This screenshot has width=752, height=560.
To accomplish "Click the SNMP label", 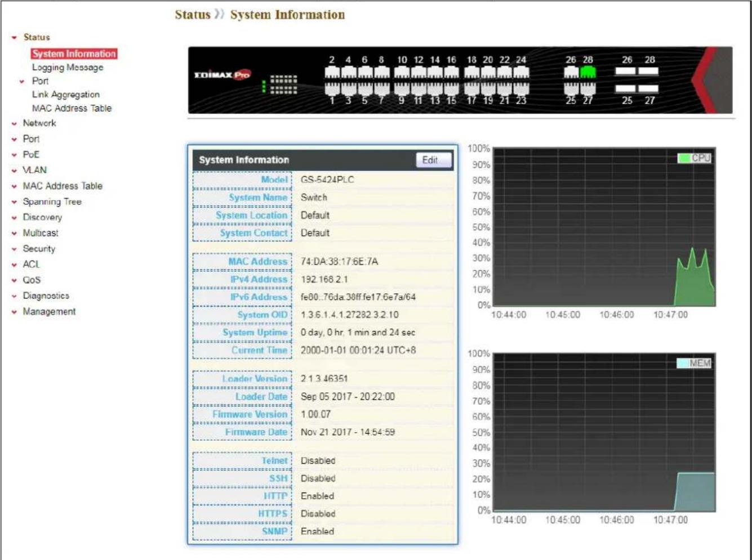I will (x=274, y=531).
